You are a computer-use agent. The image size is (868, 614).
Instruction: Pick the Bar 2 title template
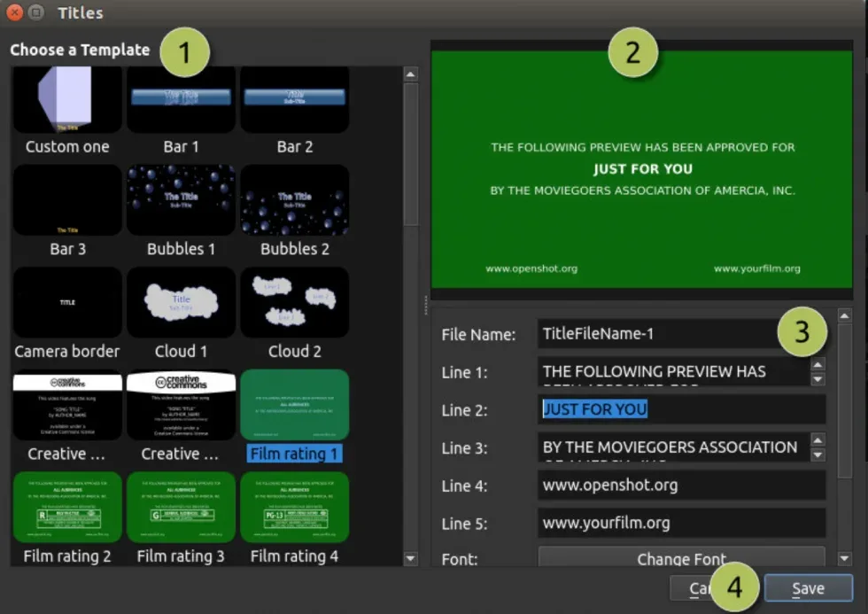[x=294, y=99]
